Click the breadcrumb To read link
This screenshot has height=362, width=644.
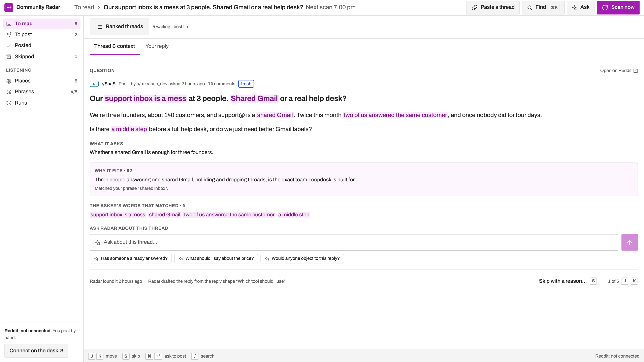pos(84,7)
